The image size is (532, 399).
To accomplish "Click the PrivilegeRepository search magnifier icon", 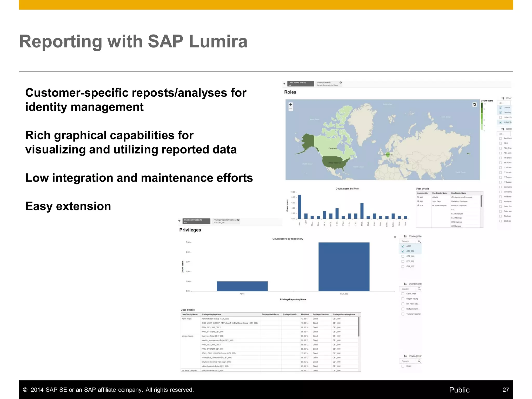I will 419,241.
